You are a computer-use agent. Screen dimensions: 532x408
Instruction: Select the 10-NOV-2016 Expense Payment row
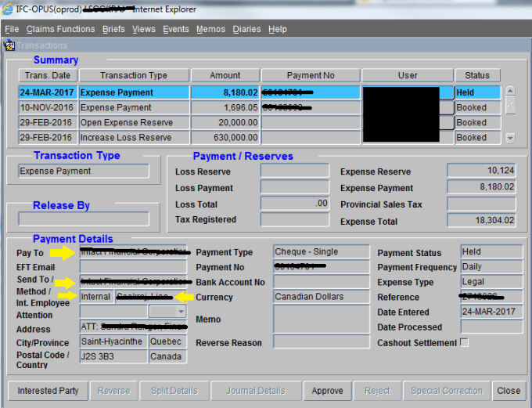click(133, 107)
